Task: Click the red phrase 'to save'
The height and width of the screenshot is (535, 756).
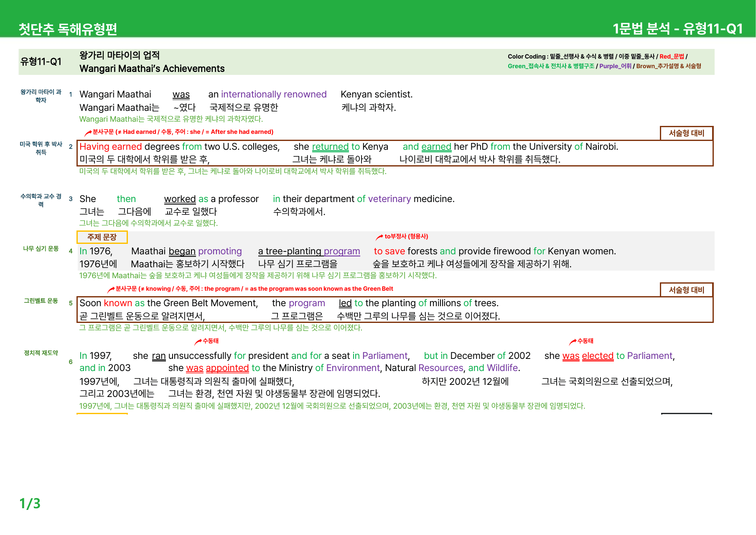Action: click(389, 251)
